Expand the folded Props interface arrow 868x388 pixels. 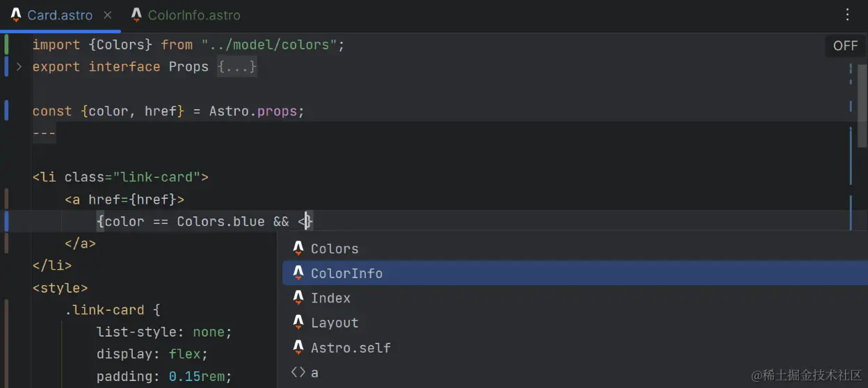[x=19, y=67]
